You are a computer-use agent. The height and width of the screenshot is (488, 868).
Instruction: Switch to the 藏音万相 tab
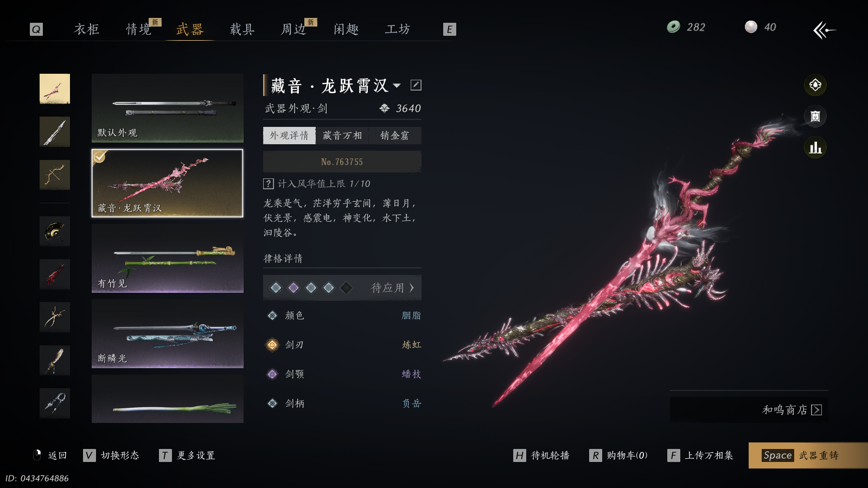(342, 136)
